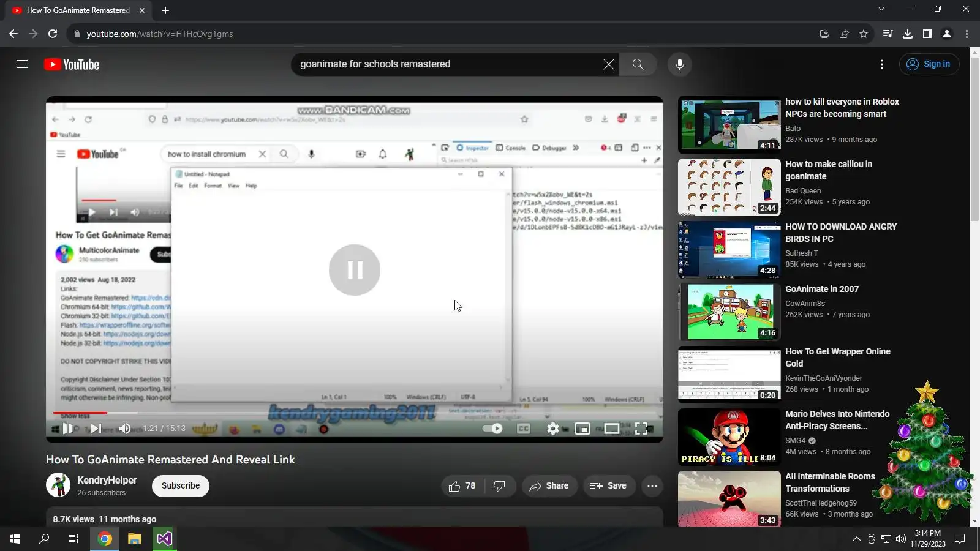Open 'How To Get Wrapper Online Gold' thumbnail

click(729, 375)
